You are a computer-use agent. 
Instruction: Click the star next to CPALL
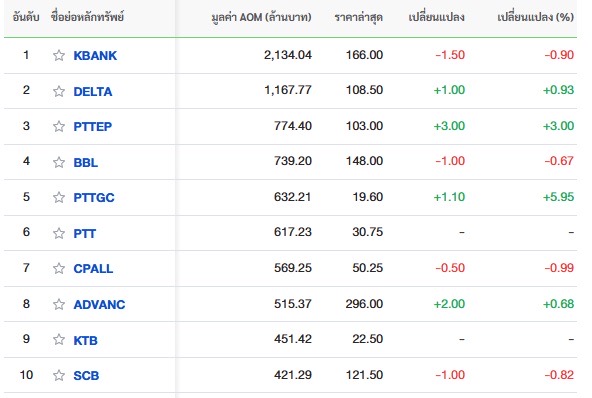[x=59, y=268]
